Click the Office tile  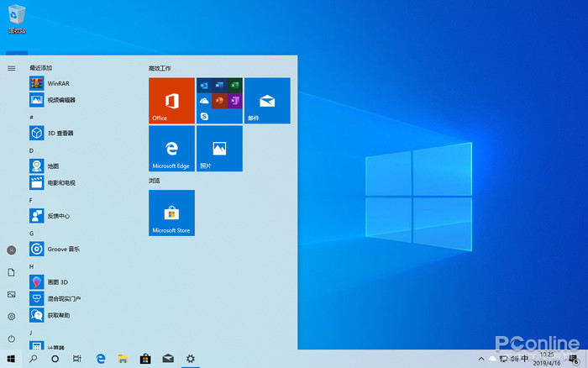tap(171, 101)
